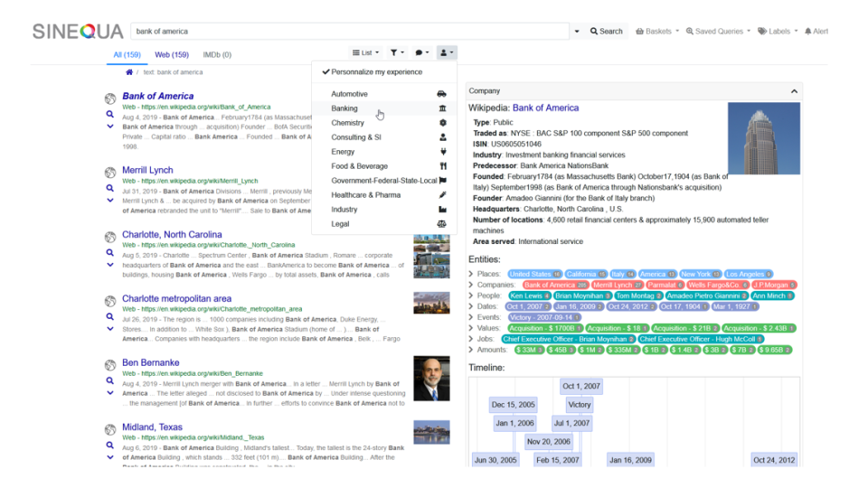Open the Midland, Texas result link
Viewport: 868px width, 488px height.
coord(152,427)
